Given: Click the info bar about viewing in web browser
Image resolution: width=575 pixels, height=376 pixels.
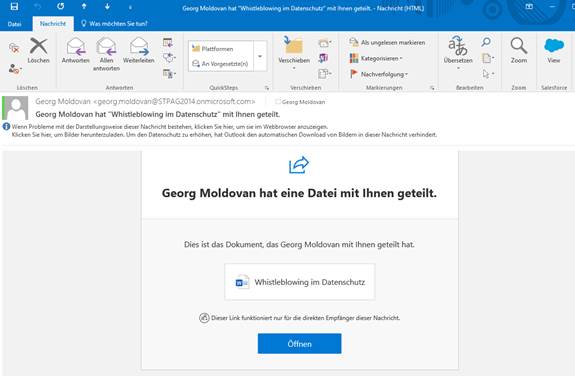Looking at the screenshot, I should (x=170, y=127).
